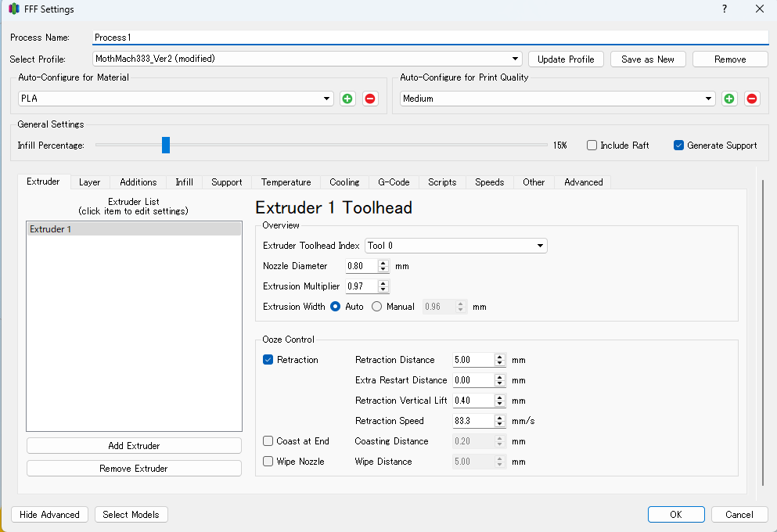This screenshot has height=532, width=777.
Task: Click the Extra Restart Distance field
Action: 473,380
